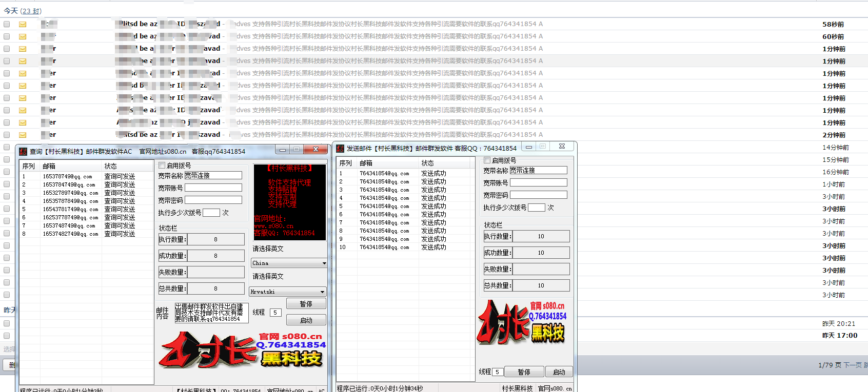Viewport: 868px width, 392px height.
Task: Focus 宽带名称 field in the 查询 window
Action: [213, 175]
